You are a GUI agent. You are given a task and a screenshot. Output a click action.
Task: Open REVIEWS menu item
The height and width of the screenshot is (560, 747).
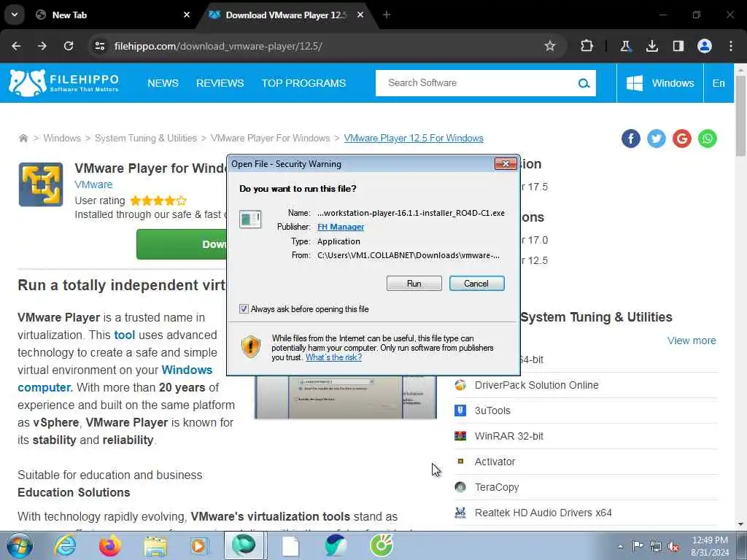(x=220, y=83)
